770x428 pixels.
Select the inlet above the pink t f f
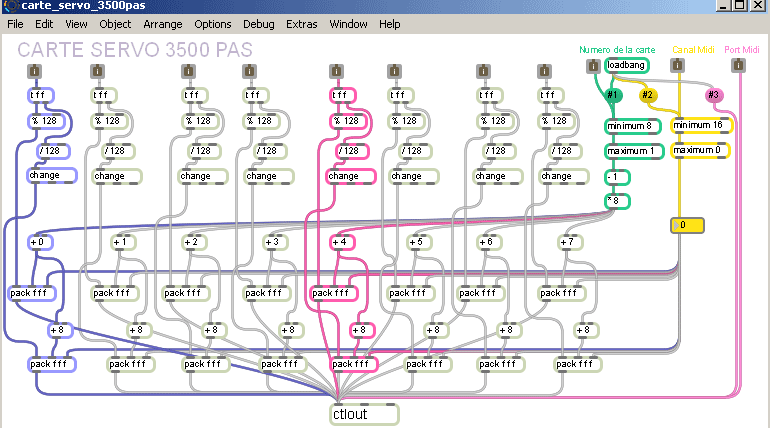click(x=335, y=71)
